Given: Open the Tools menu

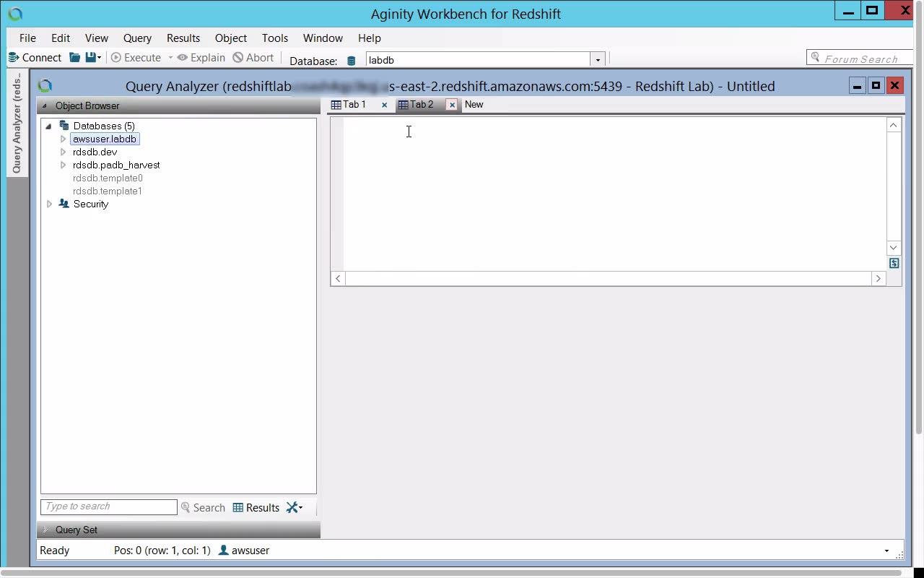Looking at the screenshot, I should click(275, 38).
